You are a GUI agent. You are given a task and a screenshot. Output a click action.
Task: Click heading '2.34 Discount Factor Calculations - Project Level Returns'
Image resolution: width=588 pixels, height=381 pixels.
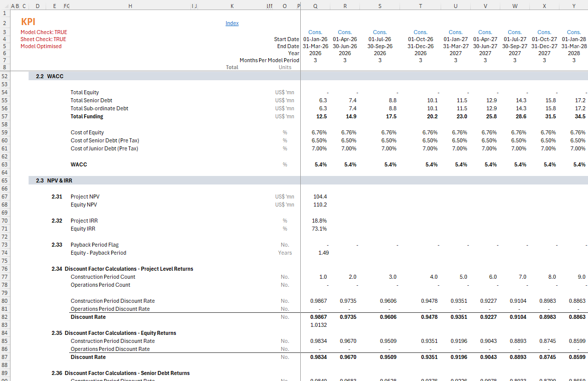[x=122, y=269]
